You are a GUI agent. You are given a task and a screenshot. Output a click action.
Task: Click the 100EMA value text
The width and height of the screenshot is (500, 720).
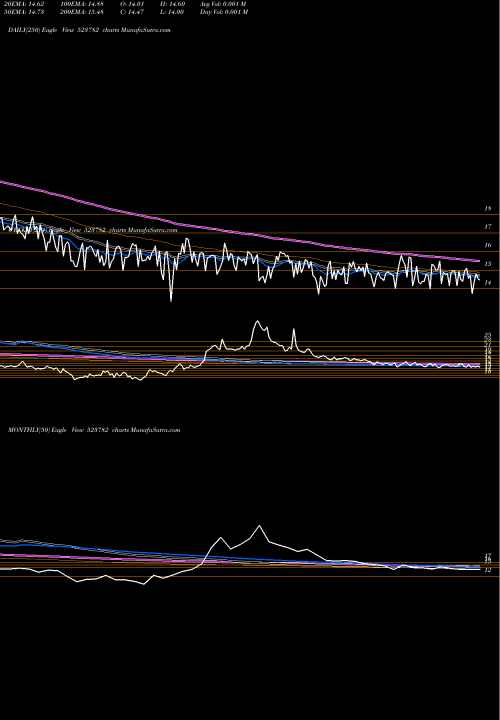click(83, 4)
